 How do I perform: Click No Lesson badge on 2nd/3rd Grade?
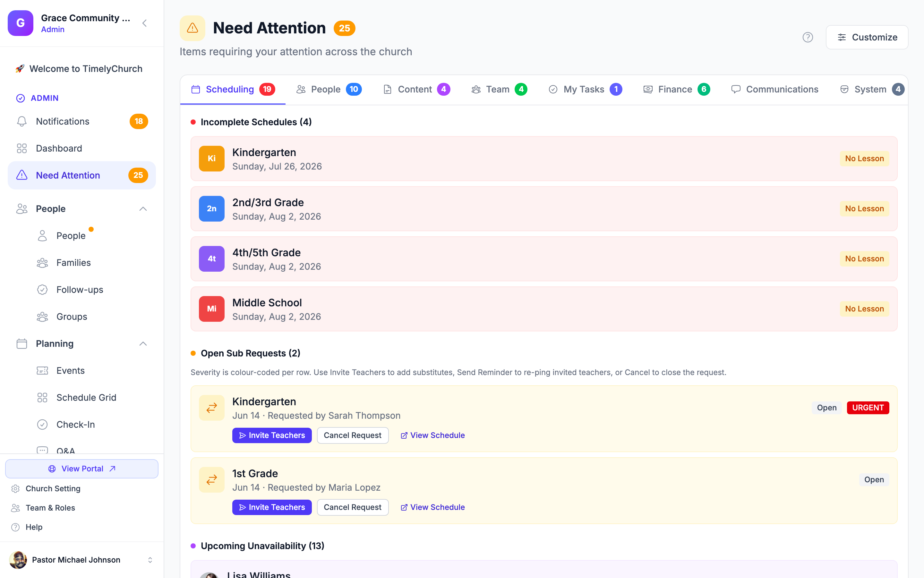point(864,208)
